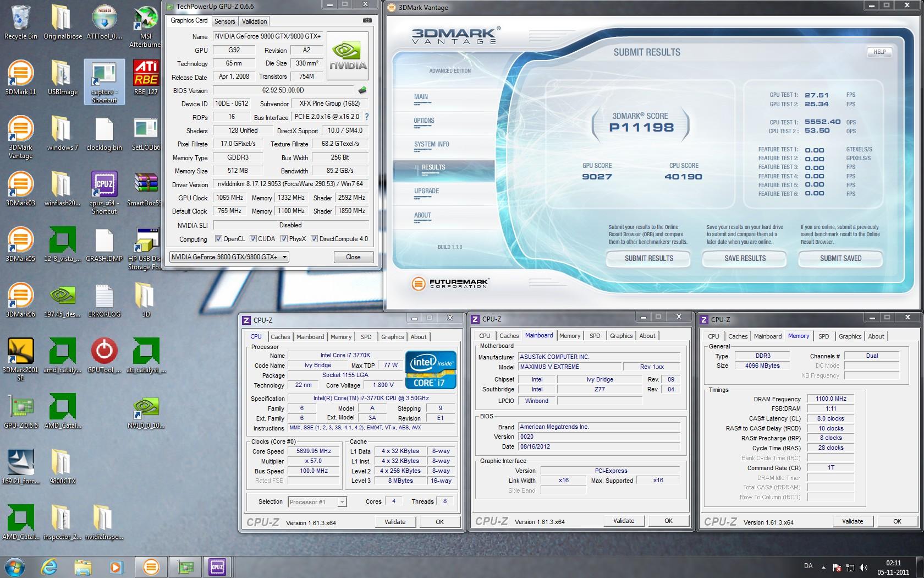Open Caches tab in first CPU-Z window
Image resolution: width=924 pixels, height=578 pixels.
280,337
